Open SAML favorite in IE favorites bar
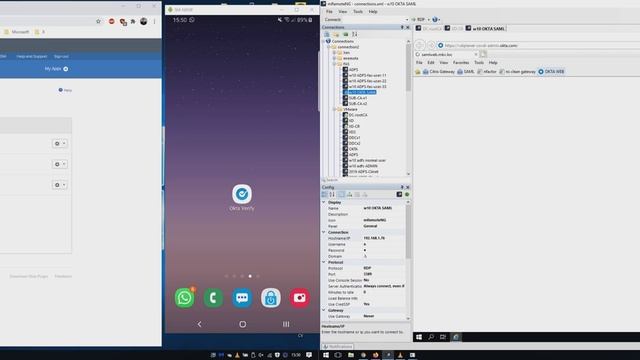This screenshot has height=360, width=640. 466,72
